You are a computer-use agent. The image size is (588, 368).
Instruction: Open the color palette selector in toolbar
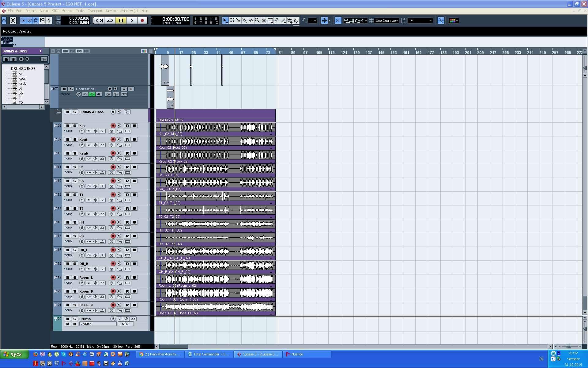click(x=454, y=21)
